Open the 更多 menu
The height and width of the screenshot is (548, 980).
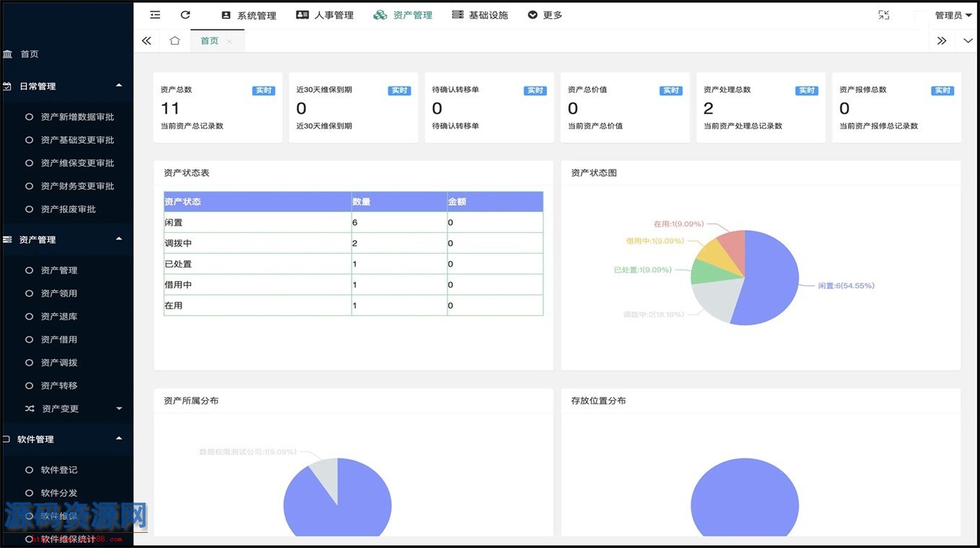(x=545, y=15)
